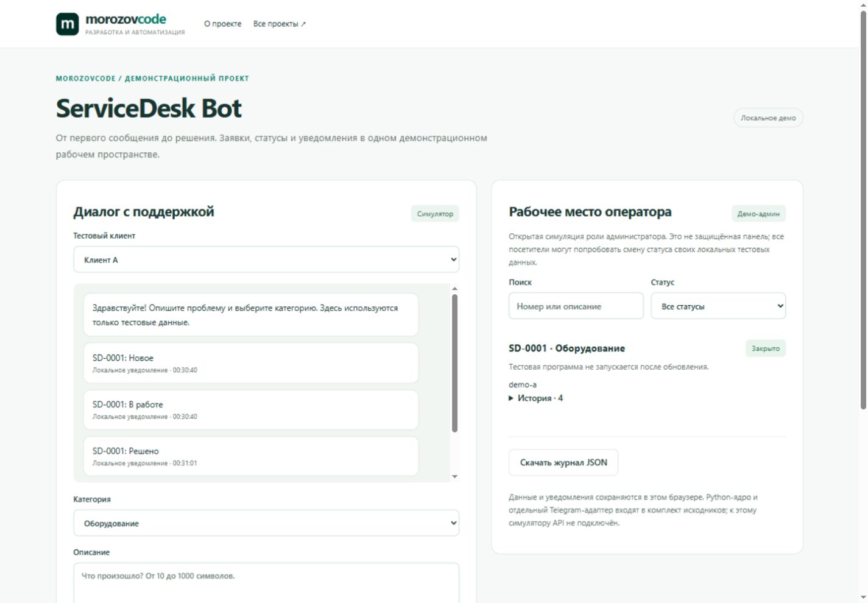This screenshot has height=603, width=868.
Task: Click the 'Диалог с поддержкой' panel heading
Action: tap(144, 212)
